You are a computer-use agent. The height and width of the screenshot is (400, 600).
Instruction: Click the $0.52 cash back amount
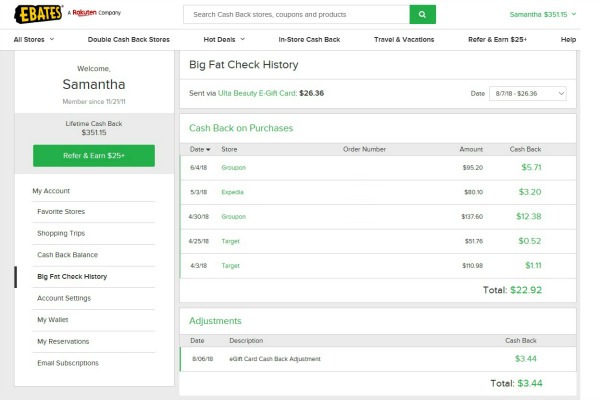[530, 241]
